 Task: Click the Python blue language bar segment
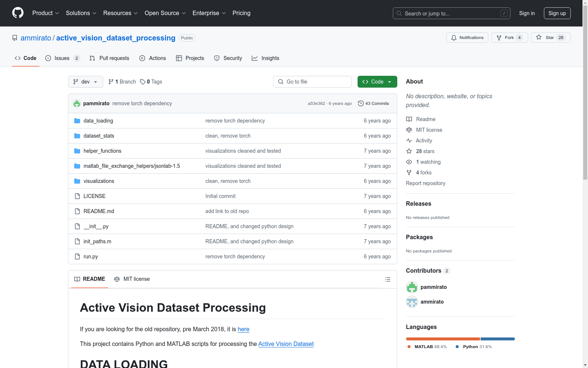[x=498, y=339]
